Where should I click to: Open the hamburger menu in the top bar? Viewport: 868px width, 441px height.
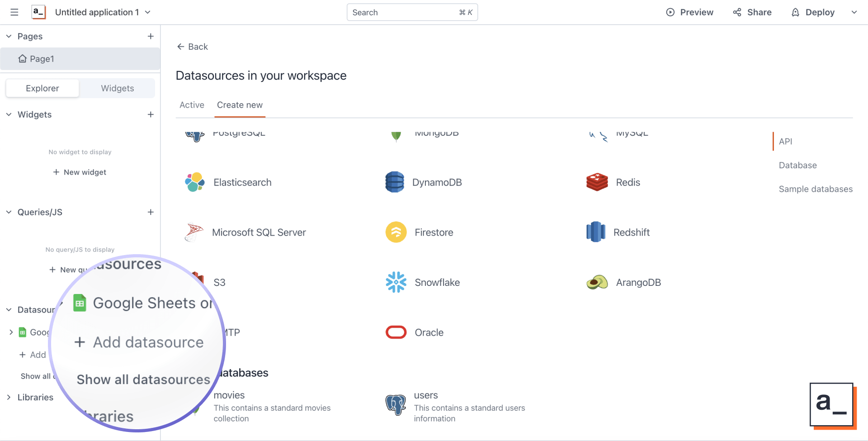pyautogui.click(x=14, y=12)
